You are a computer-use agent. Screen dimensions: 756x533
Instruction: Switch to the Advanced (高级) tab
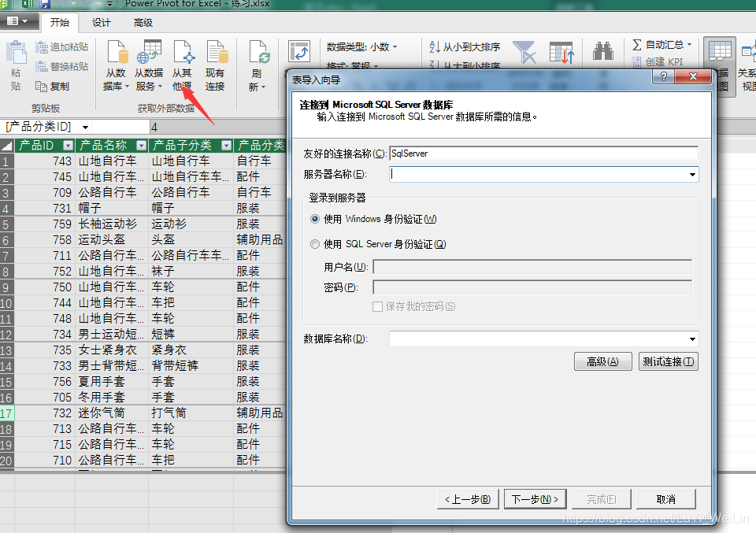(143, 22)
